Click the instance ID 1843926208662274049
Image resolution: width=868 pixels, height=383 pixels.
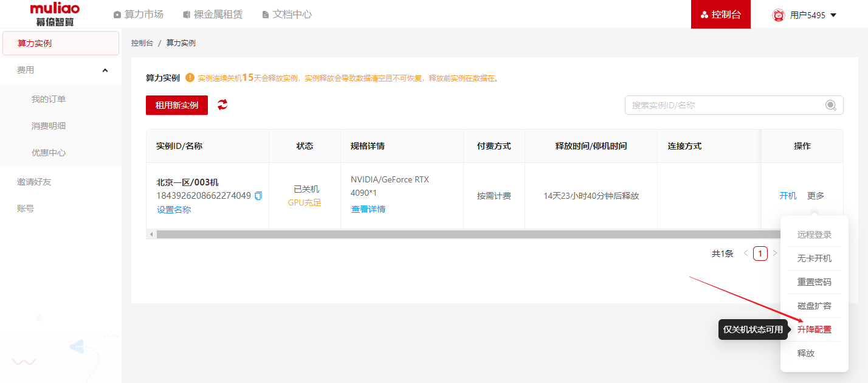click(204, 196)
